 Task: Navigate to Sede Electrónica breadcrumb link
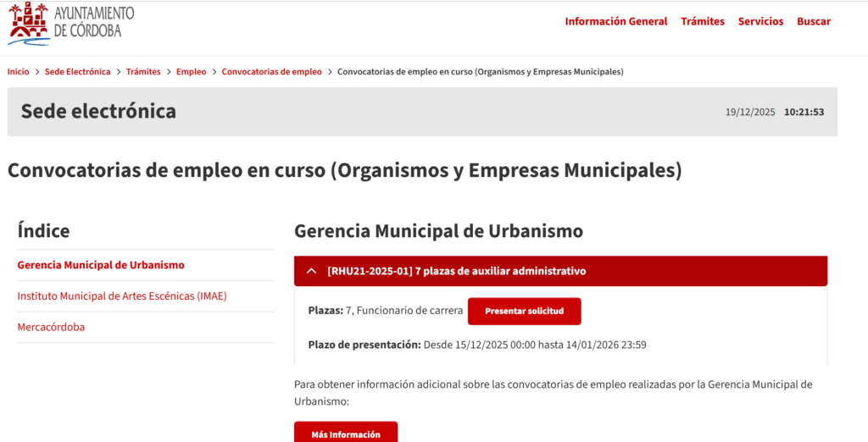click(x=78, y=72)
